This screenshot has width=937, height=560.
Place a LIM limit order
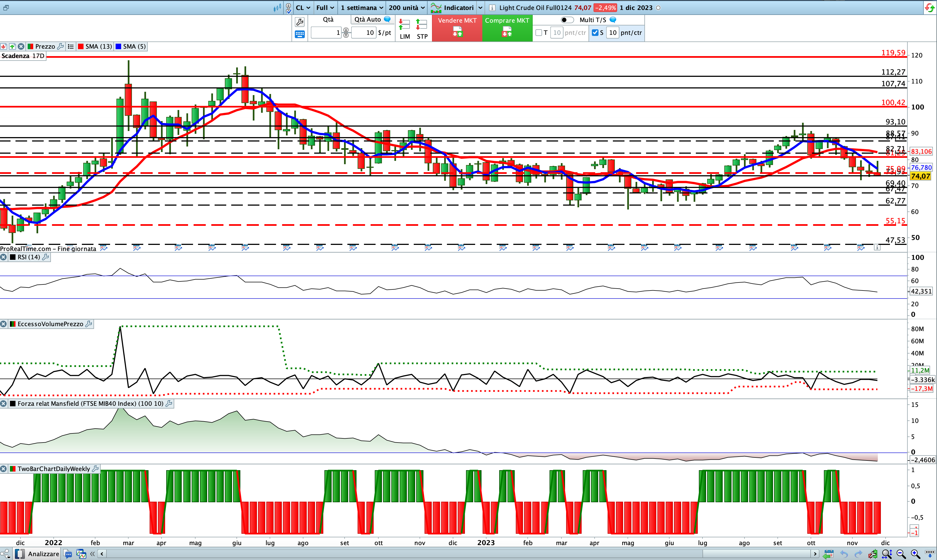[405, 29]
